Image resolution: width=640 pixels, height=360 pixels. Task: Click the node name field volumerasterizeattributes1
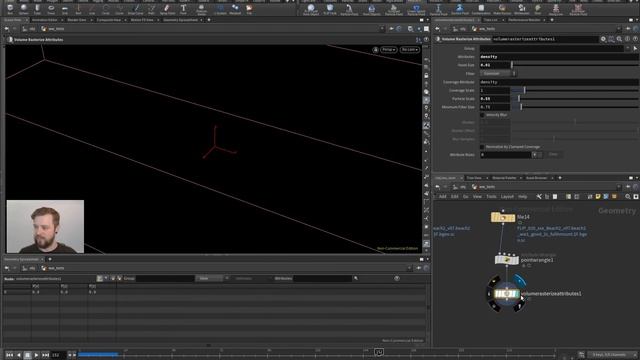[545, 39]
